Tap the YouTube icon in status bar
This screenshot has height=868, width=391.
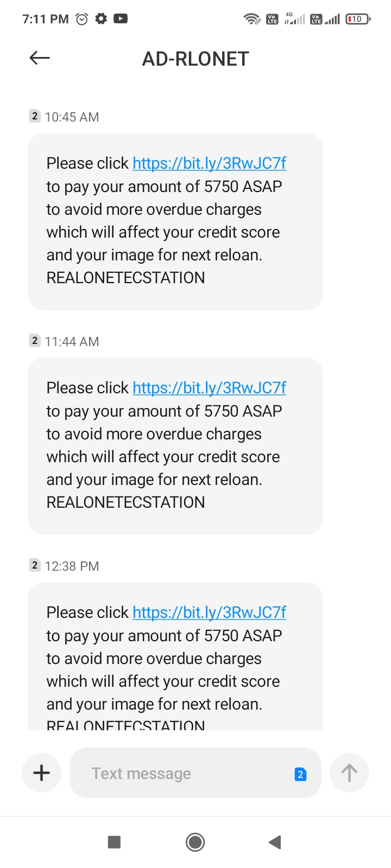(x=121, y=19)
